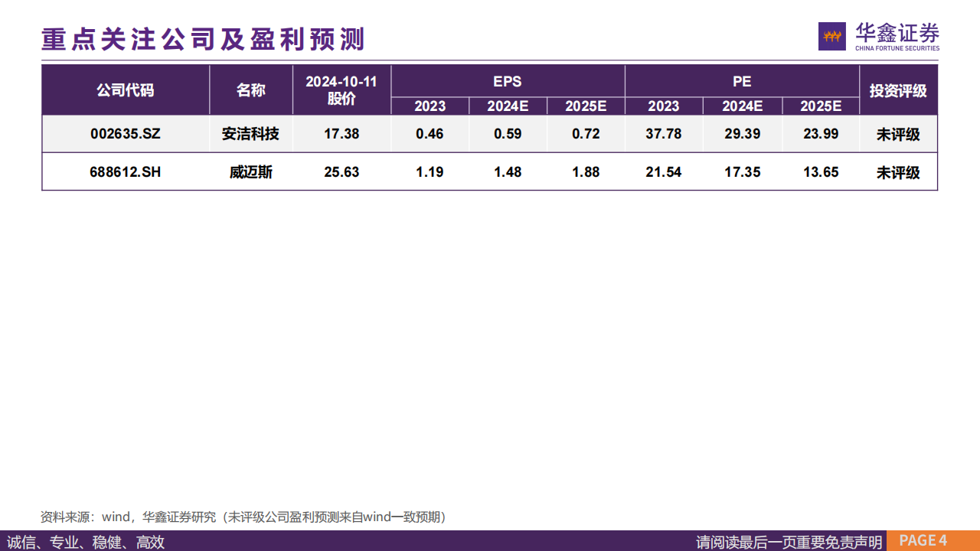Viewport: 980px width, 551px height.
Task: Click the 2025E subheader under EPS
Action: [x=586, y=106]
